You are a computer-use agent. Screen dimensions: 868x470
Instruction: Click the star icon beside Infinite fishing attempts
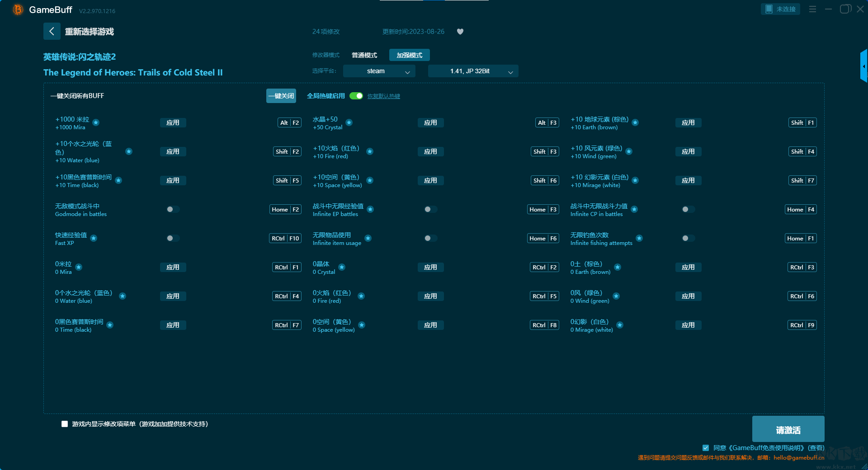[639, 238]
